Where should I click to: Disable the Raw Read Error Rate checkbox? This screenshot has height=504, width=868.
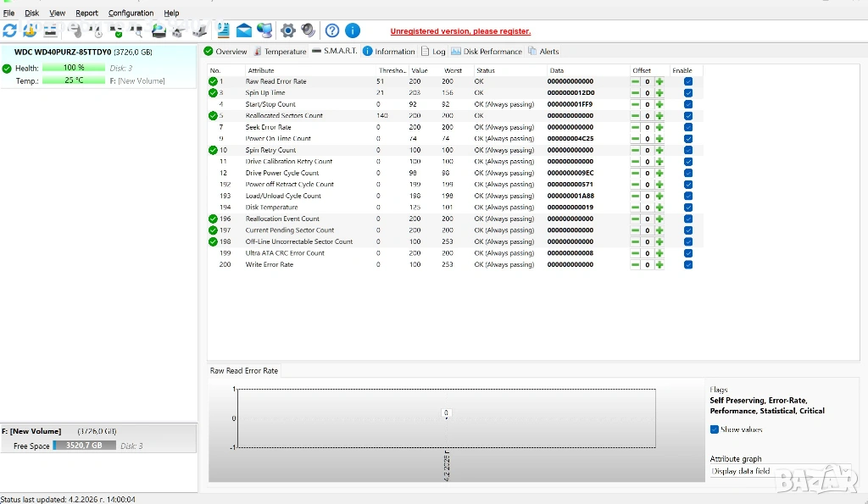click(x=688, y=81)
